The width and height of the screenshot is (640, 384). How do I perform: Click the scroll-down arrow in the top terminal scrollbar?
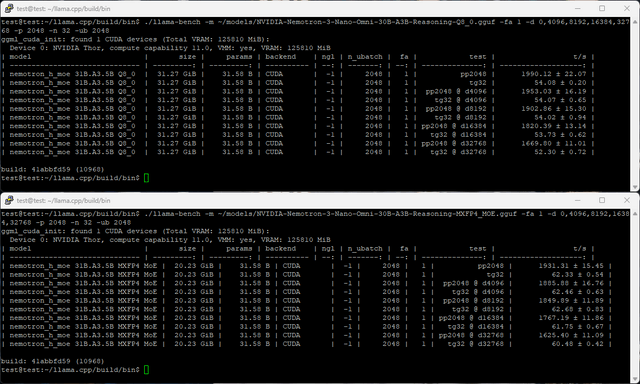click(x=635, y=187)
